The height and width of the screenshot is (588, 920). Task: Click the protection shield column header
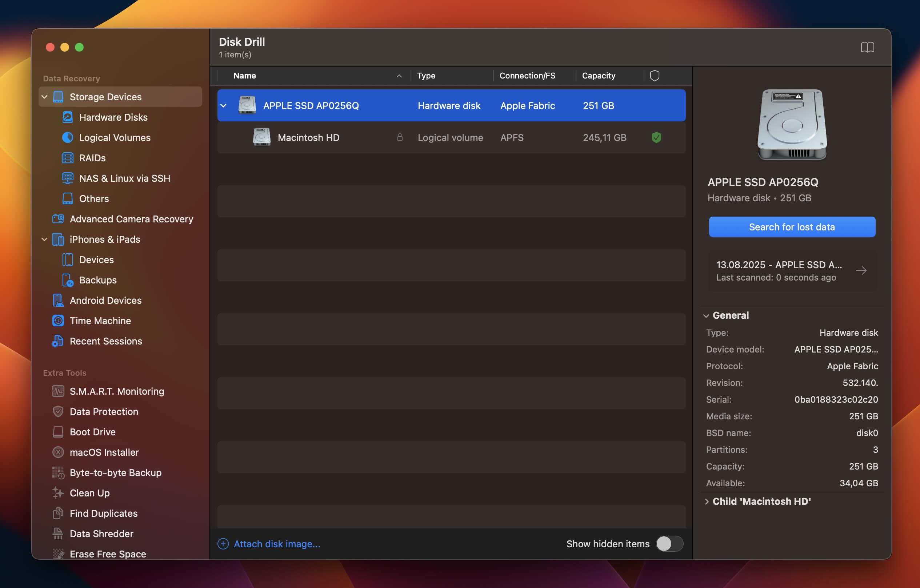coord(655,76)
